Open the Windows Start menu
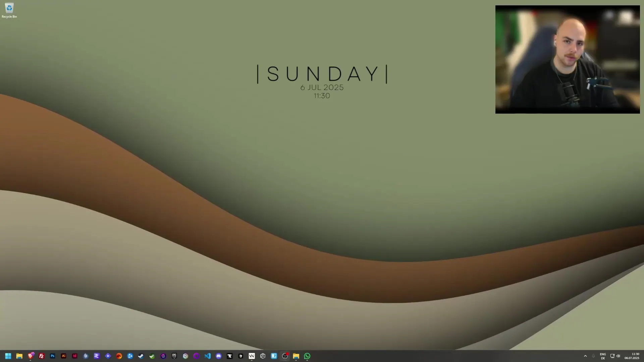This screenshot has width=644, height=362. click(8, 356)
